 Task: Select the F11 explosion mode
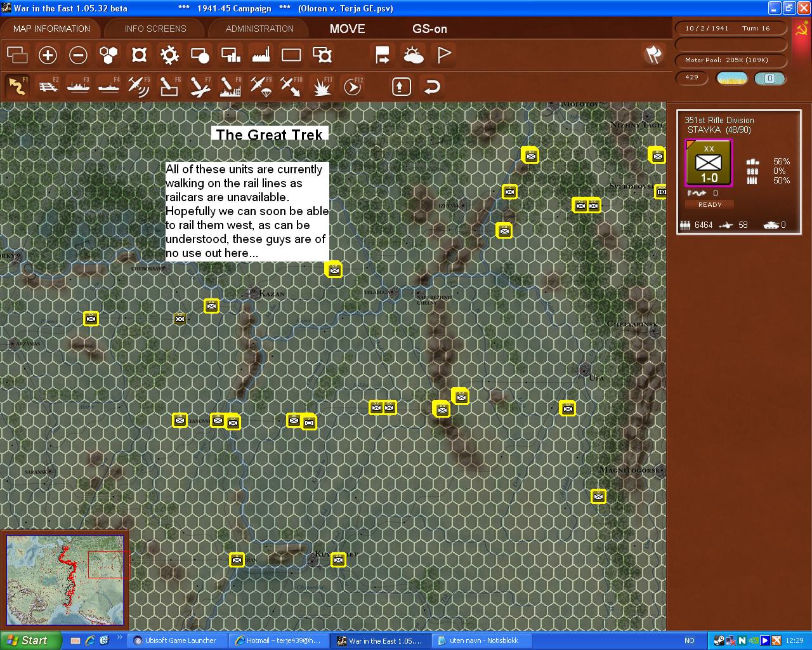[x=322, y=86]
